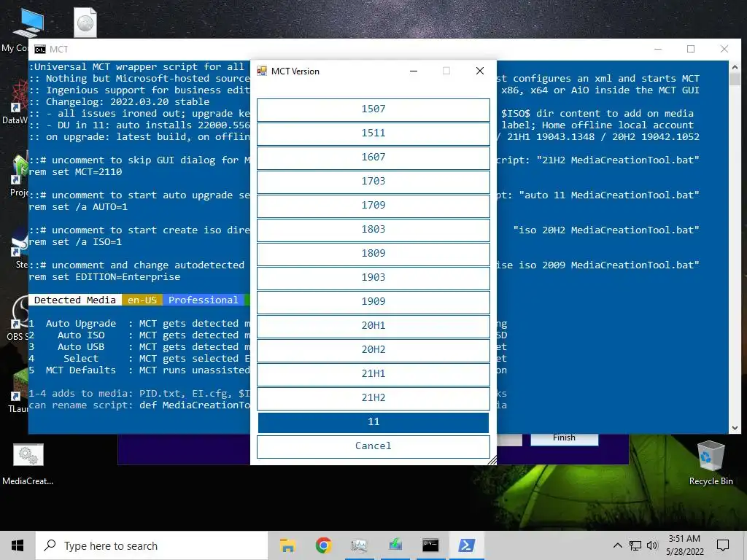Click the MCT Version dialog title icon
The width and height of the screenshot is (747, 560).
tap(262, 71)
